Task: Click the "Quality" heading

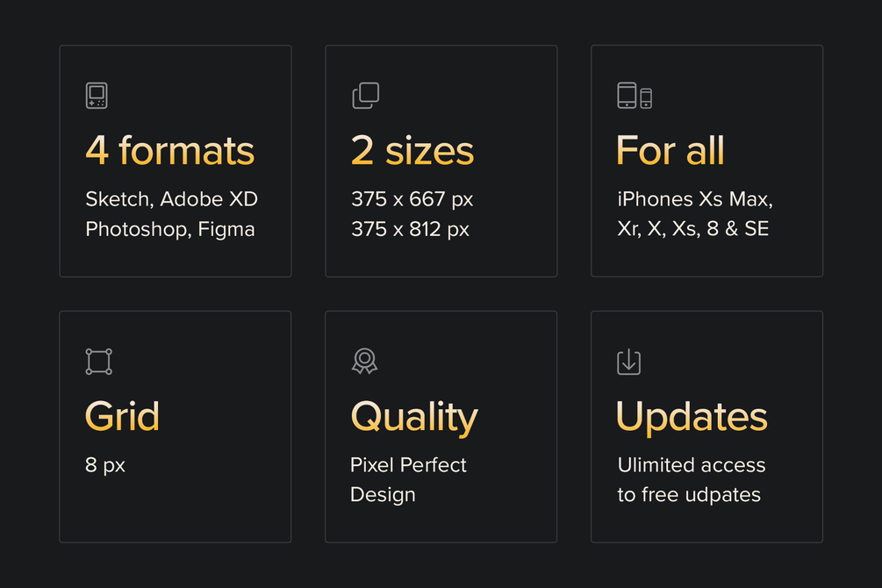Action: point(414,417)
